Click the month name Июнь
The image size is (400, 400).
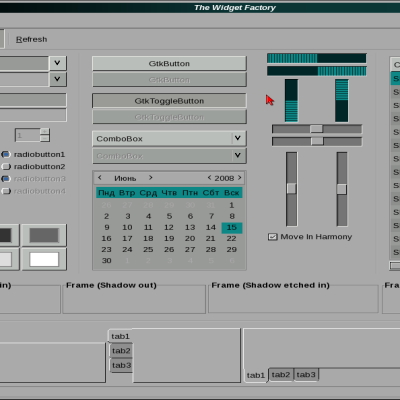pos(125,178)
